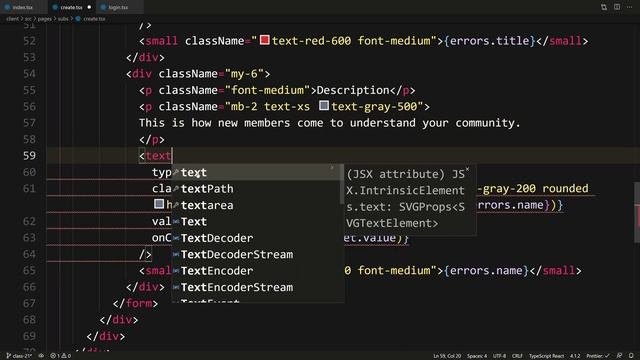Click the closing '</form>' tag
640x360 pixels.
tap(135, 303)
